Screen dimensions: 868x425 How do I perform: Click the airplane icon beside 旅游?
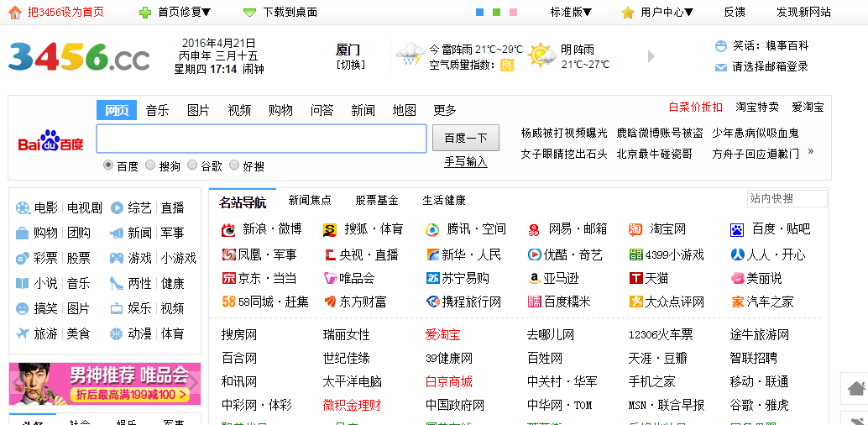[x=23, y=333]
